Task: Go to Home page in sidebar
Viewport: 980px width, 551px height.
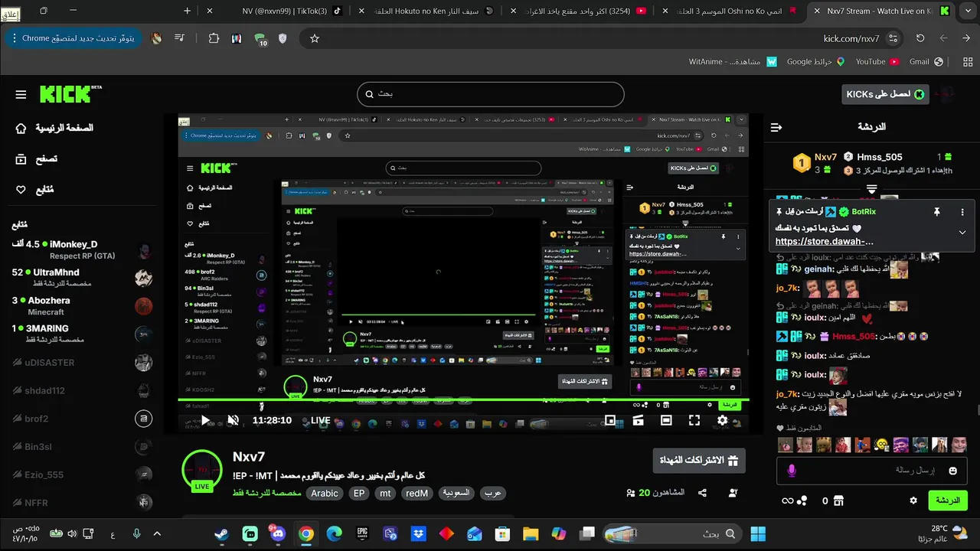Action: pyautogui.click(x=54, y=128)
